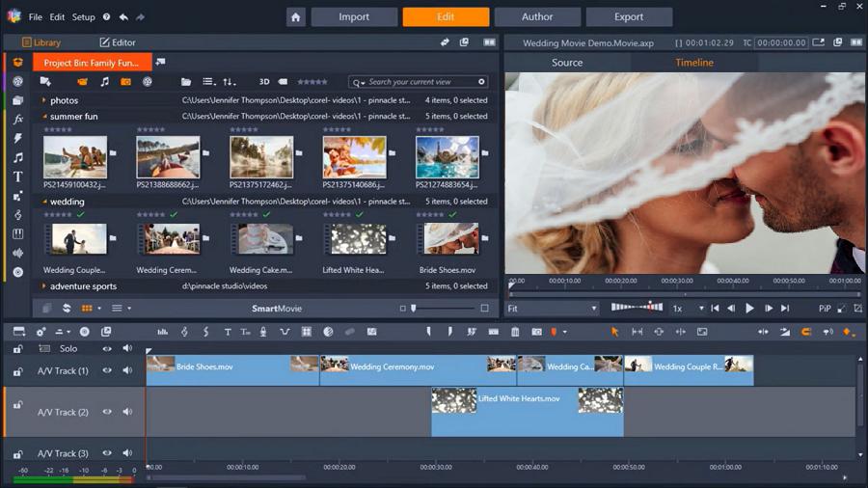
Task: Click the Author button
Action: pos(537,17)
